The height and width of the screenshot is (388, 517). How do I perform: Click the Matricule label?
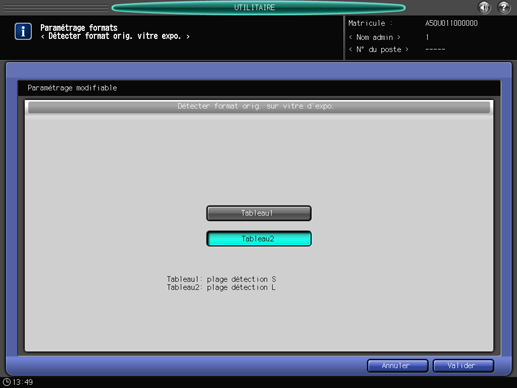[367, 23]
